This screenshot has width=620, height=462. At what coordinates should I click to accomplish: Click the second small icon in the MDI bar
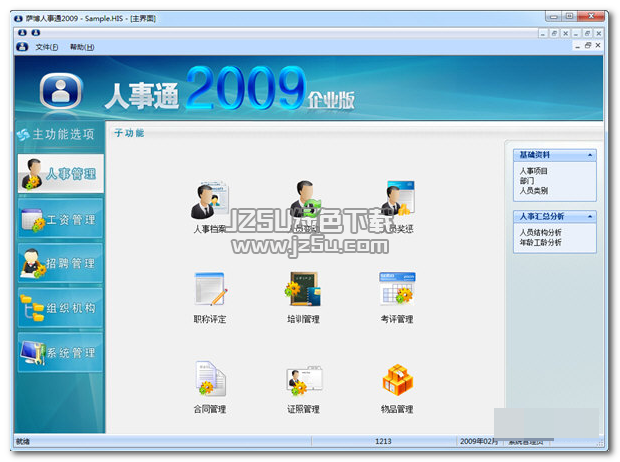(x=36, y=32)
